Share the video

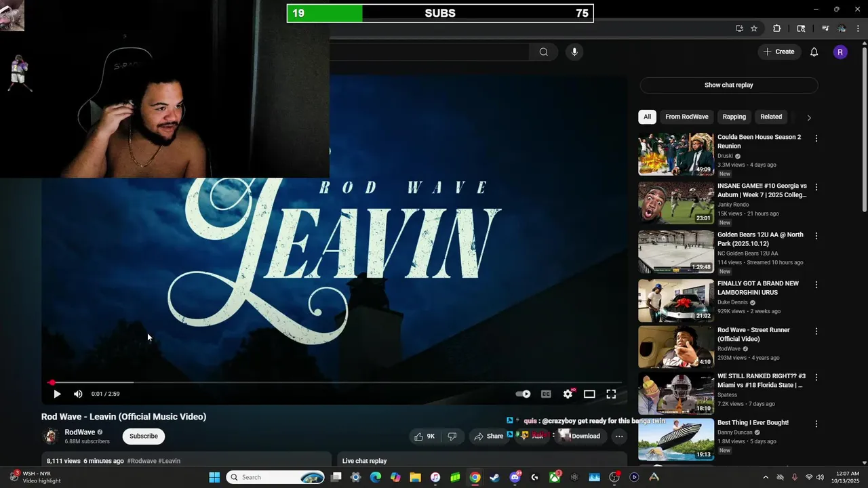[488, 436]
